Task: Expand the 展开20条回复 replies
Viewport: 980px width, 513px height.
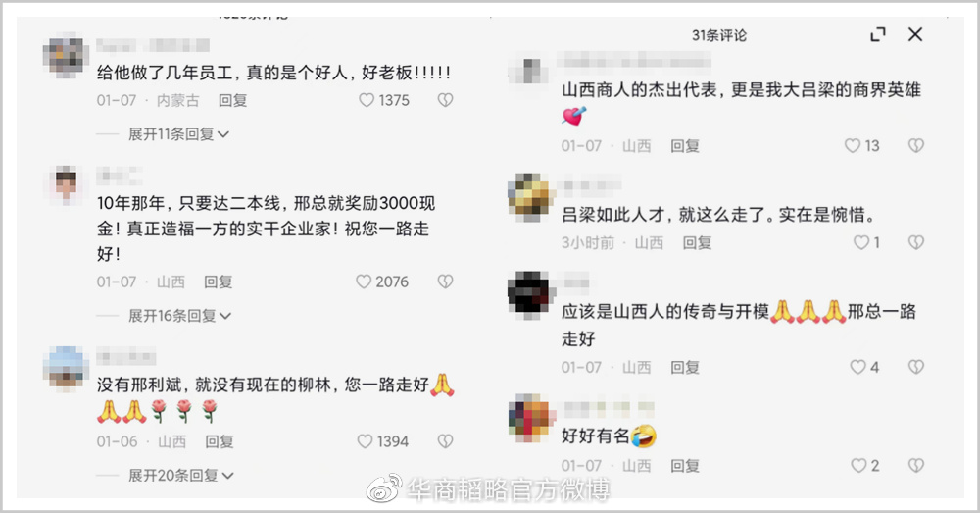Action: pos(181,476)
